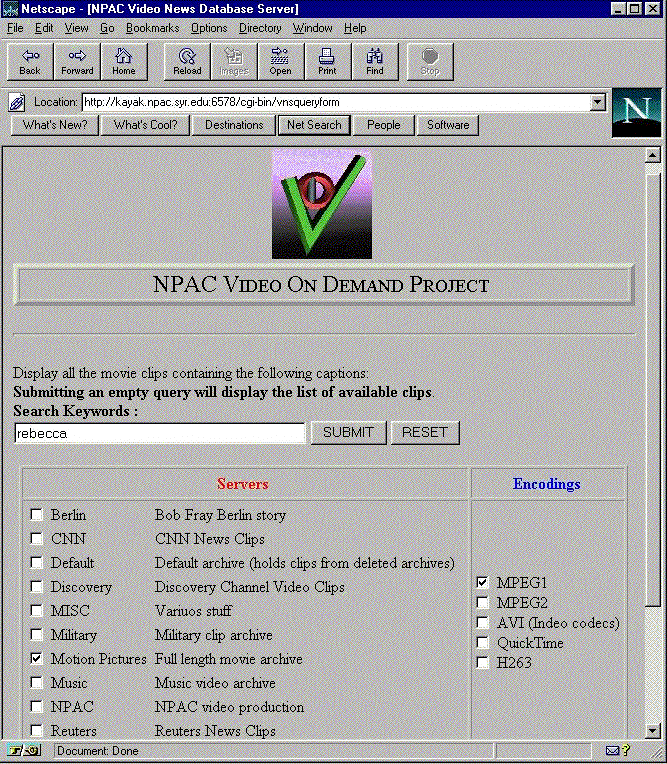This screenshot has width=667, height=764.
Task: Open the Go menu
Action: coord(107,28)
